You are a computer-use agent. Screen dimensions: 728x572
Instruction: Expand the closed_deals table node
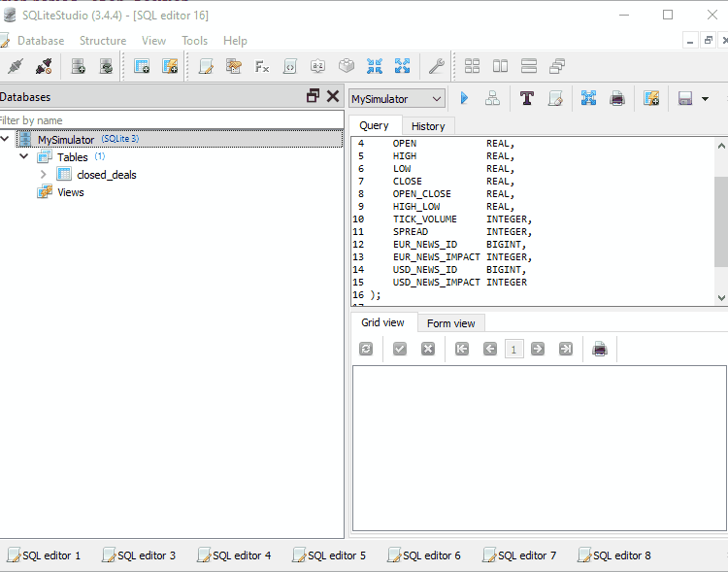[43, 174]
